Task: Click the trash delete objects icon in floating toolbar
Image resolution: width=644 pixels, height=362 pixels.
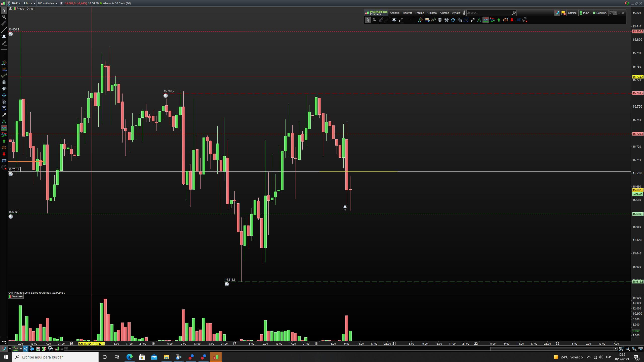Action: (440, 20)
